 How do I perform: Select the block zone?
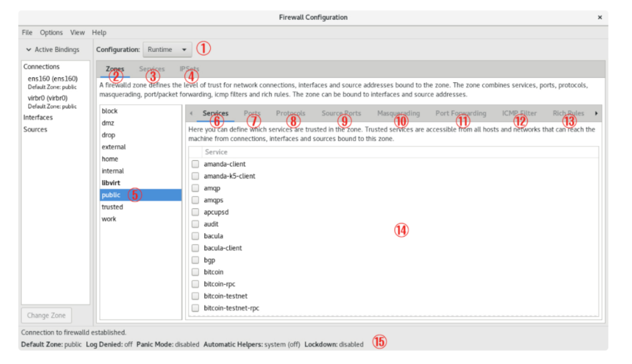point(141,111)
